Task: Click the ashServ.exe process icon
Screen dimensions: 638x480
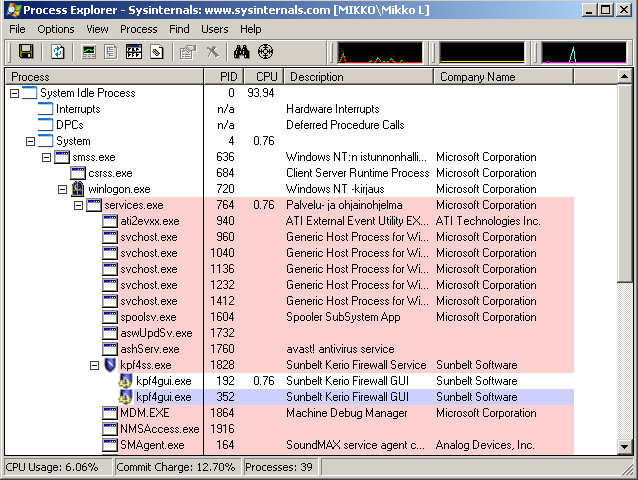Action: [110, 349]
